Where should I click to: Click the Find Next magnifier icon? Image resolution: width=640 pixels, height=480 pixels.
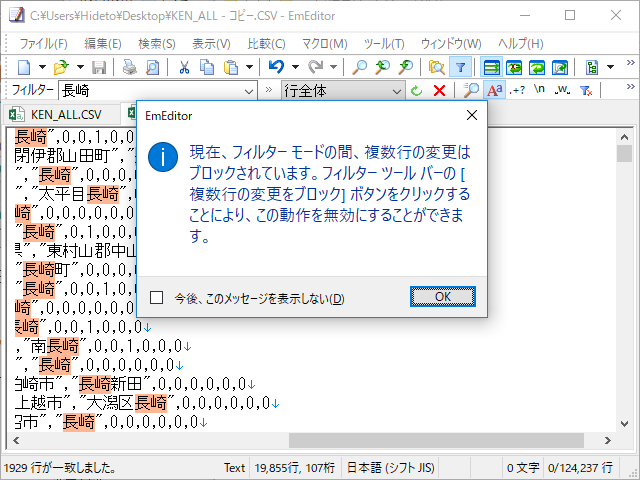406,67
